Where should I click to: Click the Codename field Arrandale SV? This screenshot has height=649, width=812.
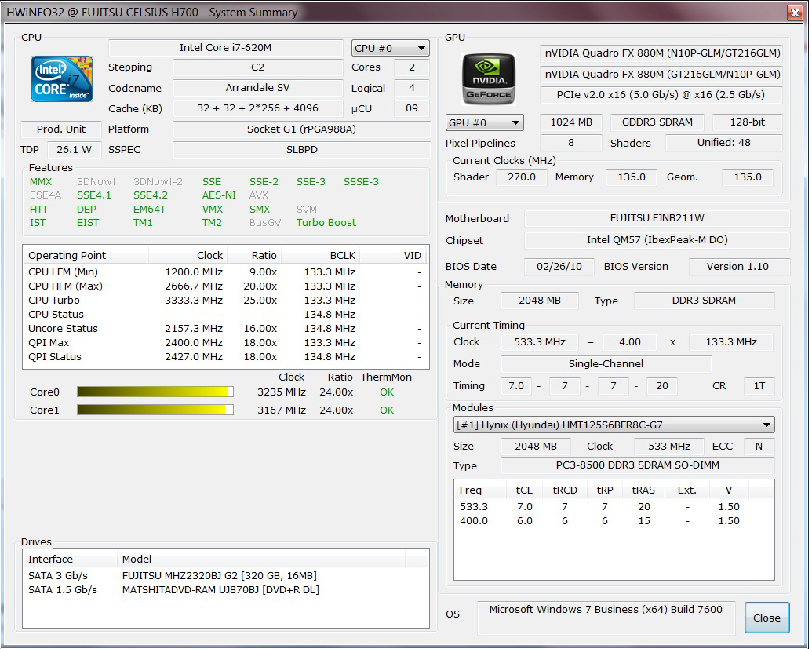[x=257, y=88]
